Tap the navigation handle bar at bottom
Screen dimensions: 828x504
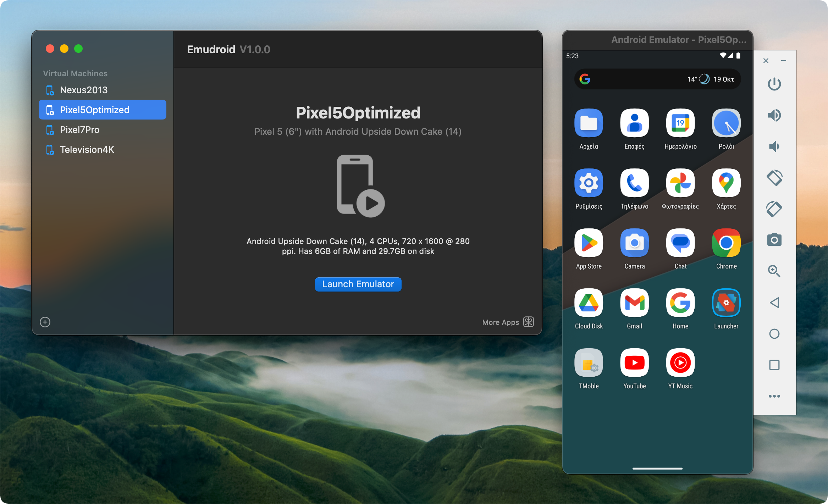(x=657, y=469)
